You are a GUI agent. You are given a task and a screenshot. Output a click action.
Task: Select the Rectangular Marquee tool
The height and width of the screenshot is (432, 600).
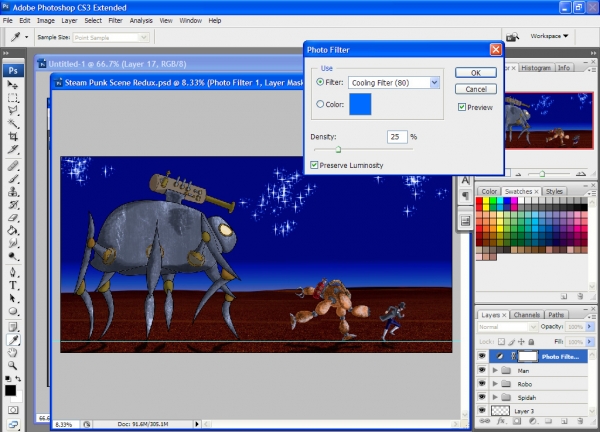(x=13, y=98)
